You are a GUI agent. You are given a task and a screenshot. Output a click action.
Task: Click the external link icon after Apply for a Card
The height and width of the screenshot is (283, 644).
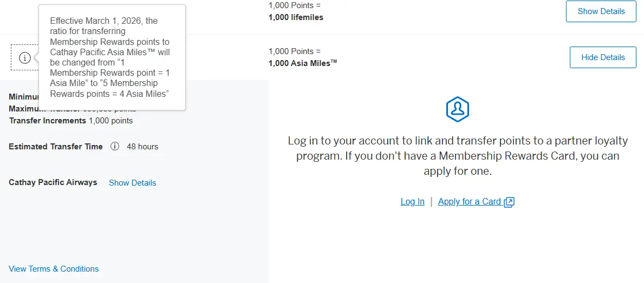(x=509, y=202)
